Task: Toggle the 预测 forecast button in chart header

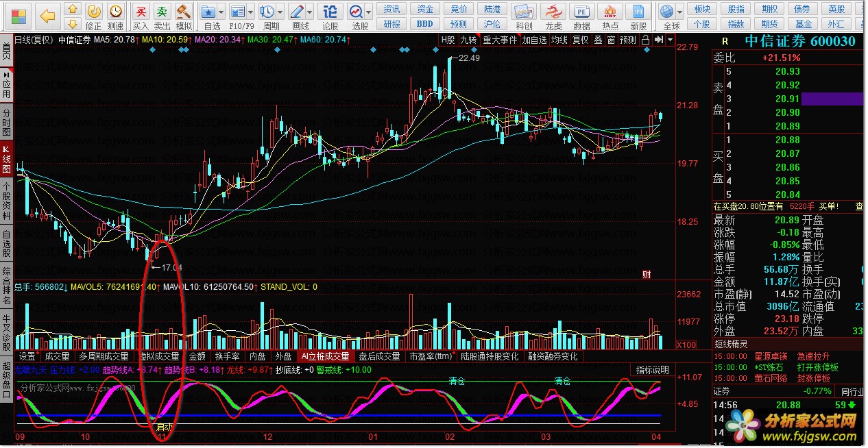Action: (628, 40)
